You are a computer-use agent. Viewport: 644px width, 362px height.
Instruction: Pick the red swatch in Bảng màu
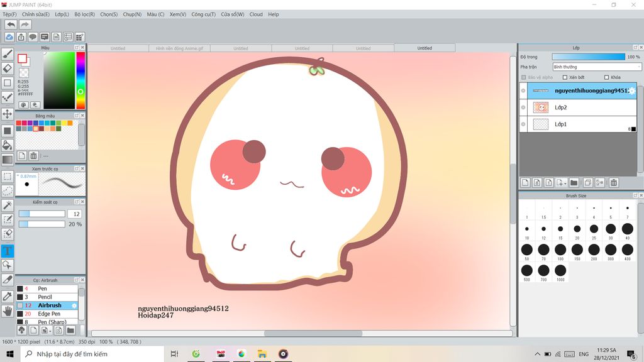18,123
